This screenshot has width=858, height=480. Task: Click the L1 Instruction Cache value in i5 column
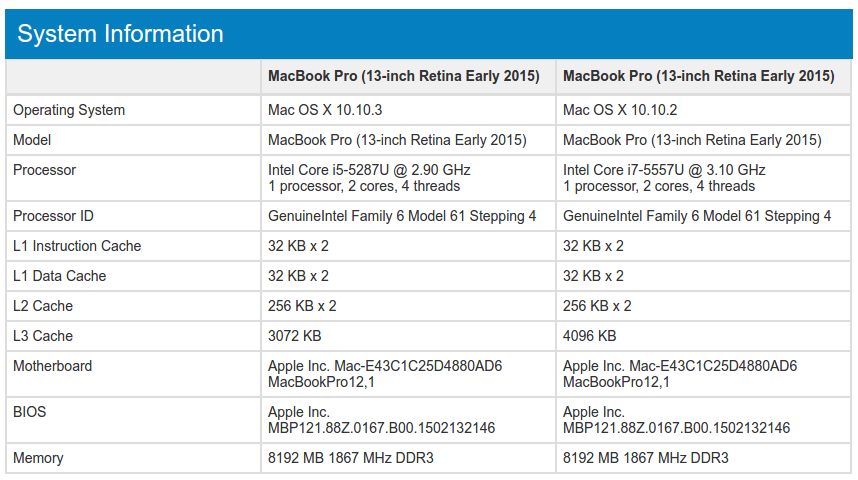(298, 246)
